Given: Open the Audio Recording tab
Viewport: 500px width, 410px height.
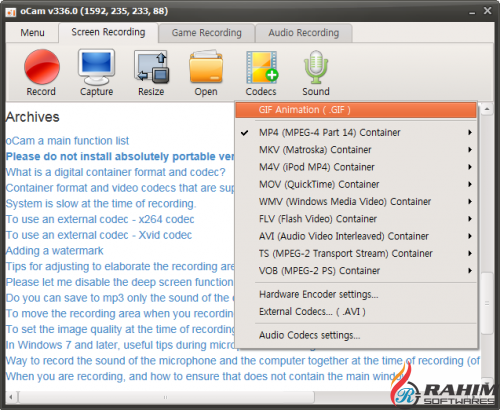Looking at the screenshot, I should (x=304, y=33).
